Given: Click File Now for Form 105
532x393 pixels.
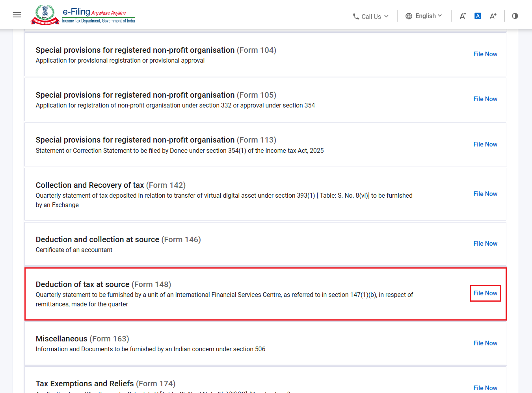Looking at the screenshot, I should pyautogui.click(x=485, y=99).
